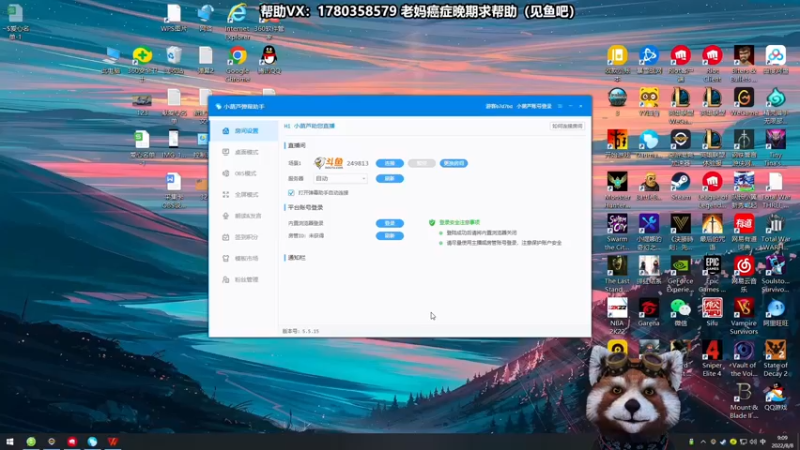Open the Tencent QQ penguin desktop icon
The height and width of the screenshot is (450, 800).
coord(269,60)
